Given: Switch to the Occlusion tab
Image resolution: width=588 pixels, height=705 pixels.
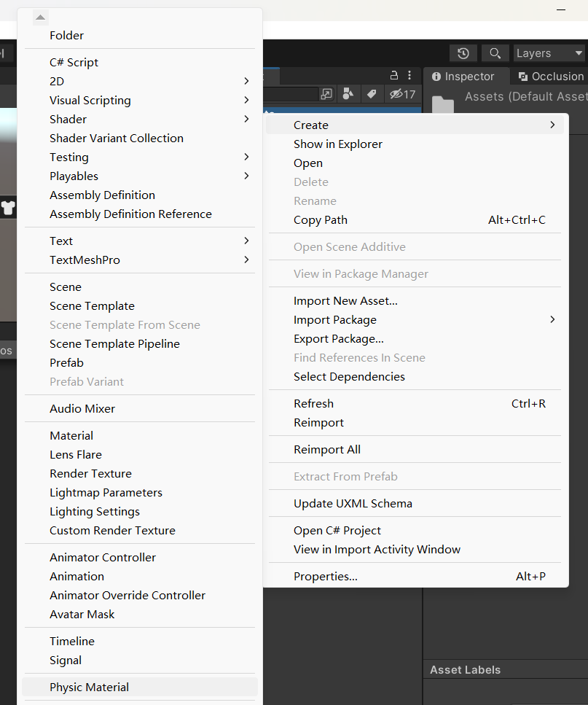Looking at the screenshot, I should pyautogui.click(x=551, y=77).
